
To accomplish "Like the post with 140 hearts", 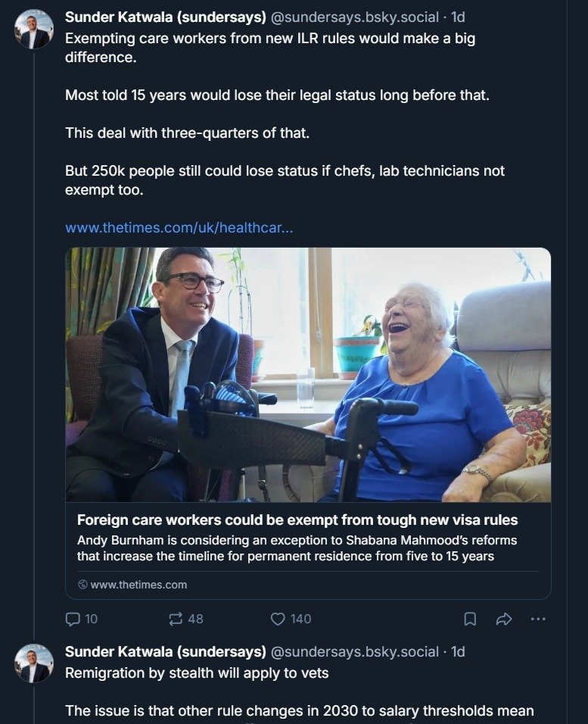I will tap(291, 619).
